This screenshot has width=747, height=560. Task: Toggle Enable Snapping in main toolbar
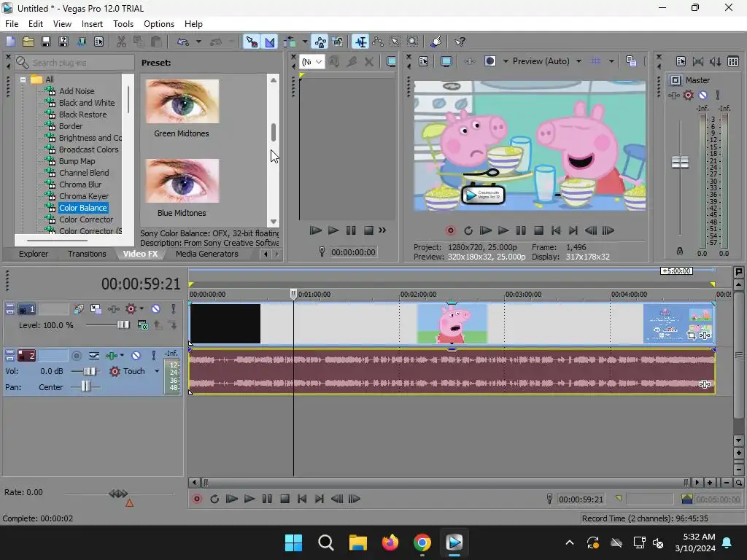(x=251, y=42)
